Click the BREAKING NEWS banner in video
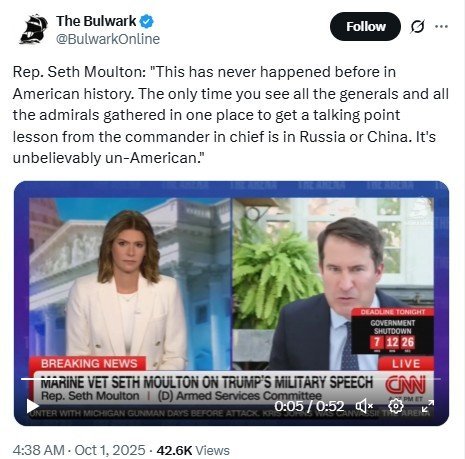Screen dimensions: 465x459 coord(89,363)
